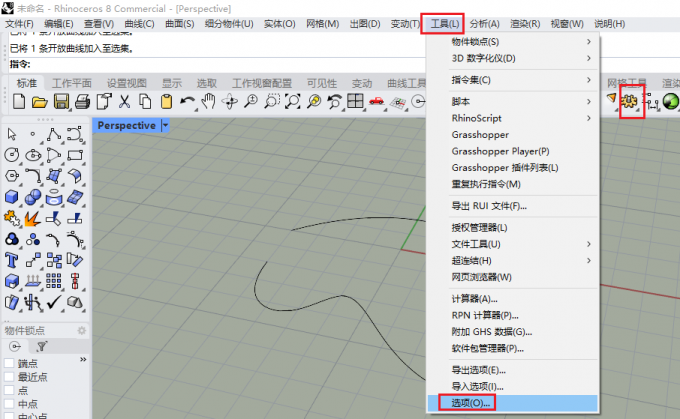Open file using the folder icon
The width and height of the screenshot is (680, 419).
[x=39, y=102]
